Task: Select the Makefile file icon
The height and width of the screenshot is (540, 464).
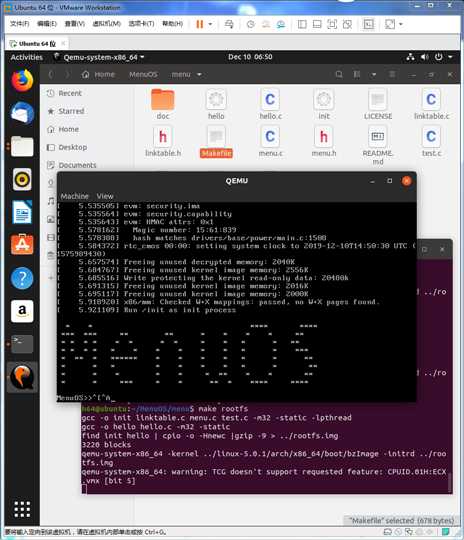Action: coord(216,142)
